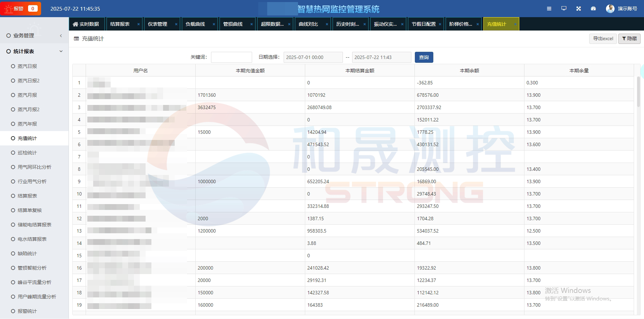Click the 查询 search button
Image resolution: width=644 pixels, height=319 pixels.
point(424,57)
